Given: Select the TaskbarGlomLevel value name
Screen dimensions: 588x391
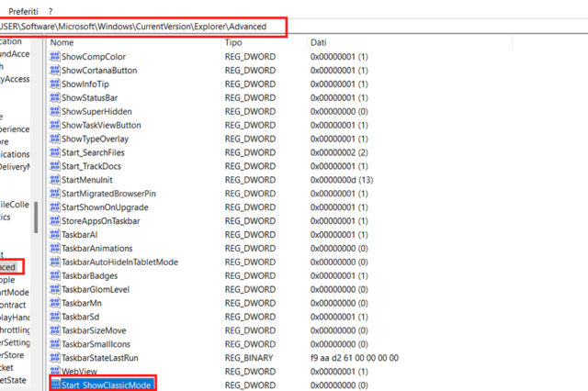Looking at the screenshot, I should (96, 289).
